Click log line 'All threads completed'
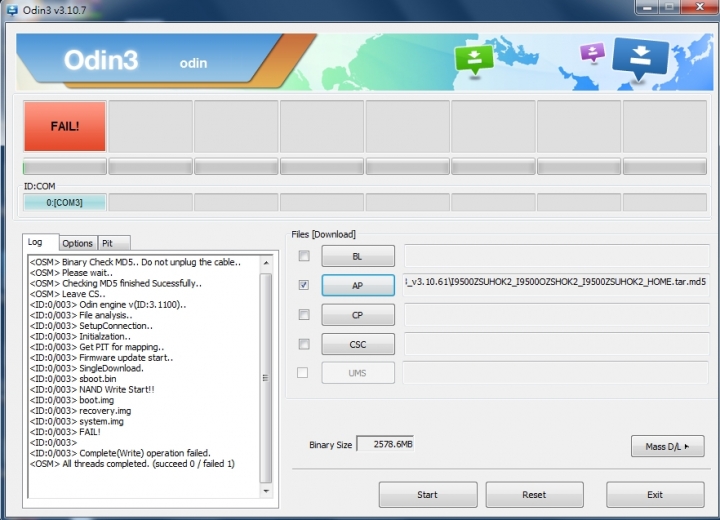 click(x=132, y=464)
